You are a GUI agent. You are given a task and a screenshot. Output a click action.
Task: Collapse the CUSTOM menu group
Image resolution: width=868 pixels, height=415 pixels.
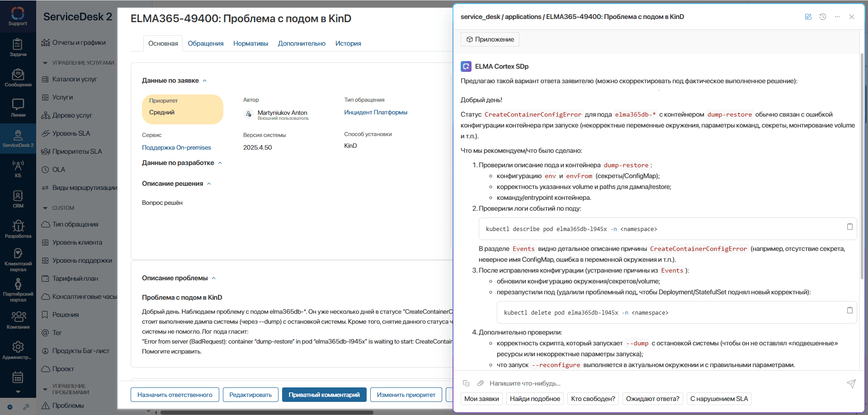45,208
